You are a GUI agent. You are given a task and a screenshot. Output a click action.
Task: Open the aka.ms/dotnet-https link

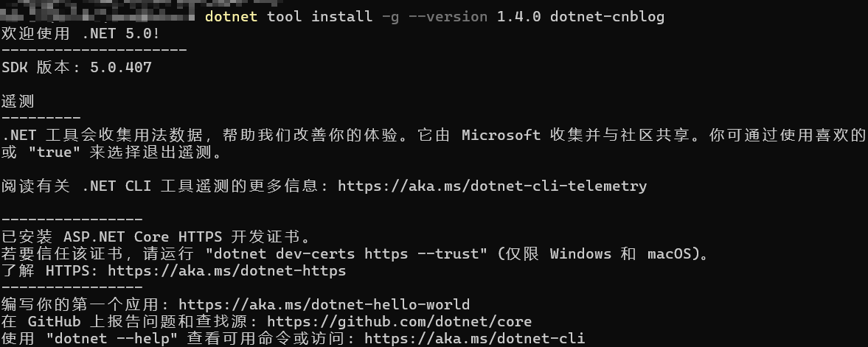click(226, 271)
